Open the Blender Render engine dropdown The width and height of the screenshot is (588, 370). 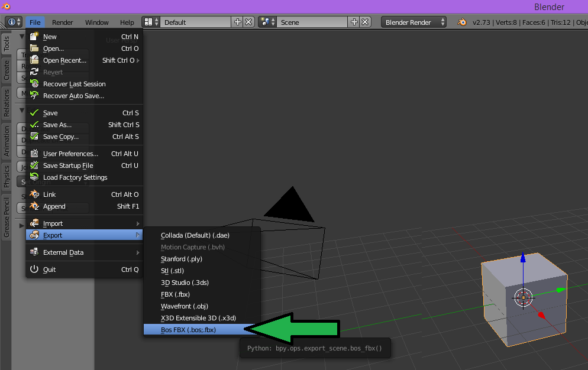tap(413, 22)
